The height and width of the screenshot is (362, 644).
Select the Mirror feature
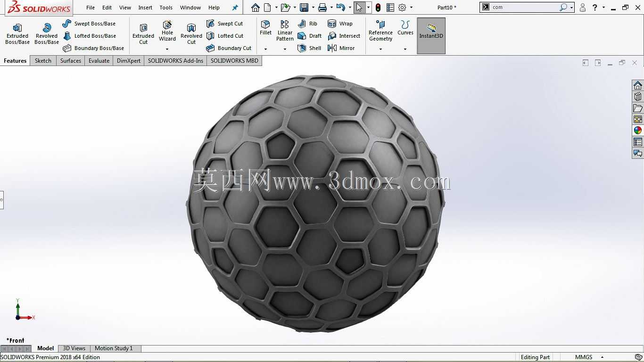coord(341,48)
